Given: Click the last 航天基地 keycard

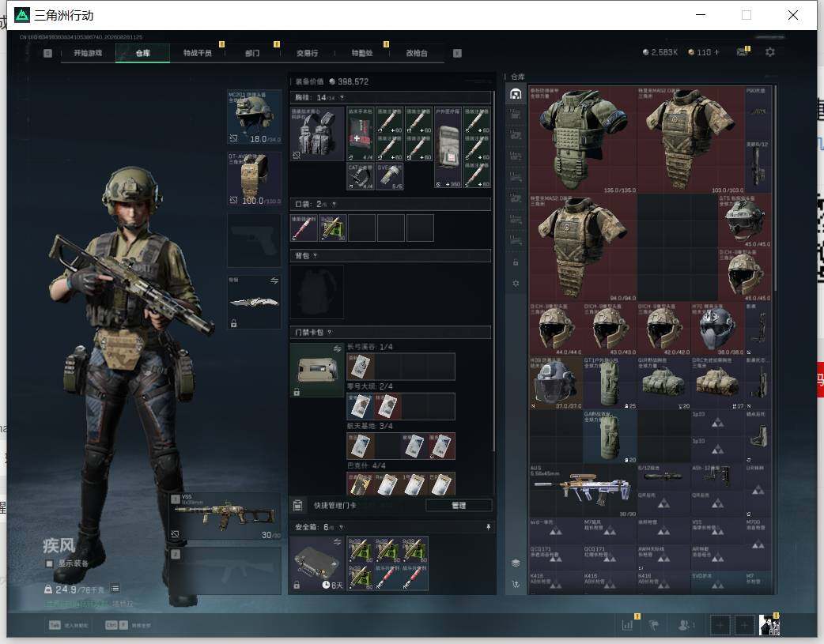Looking at the screenshot, I should tap(441, 446).
